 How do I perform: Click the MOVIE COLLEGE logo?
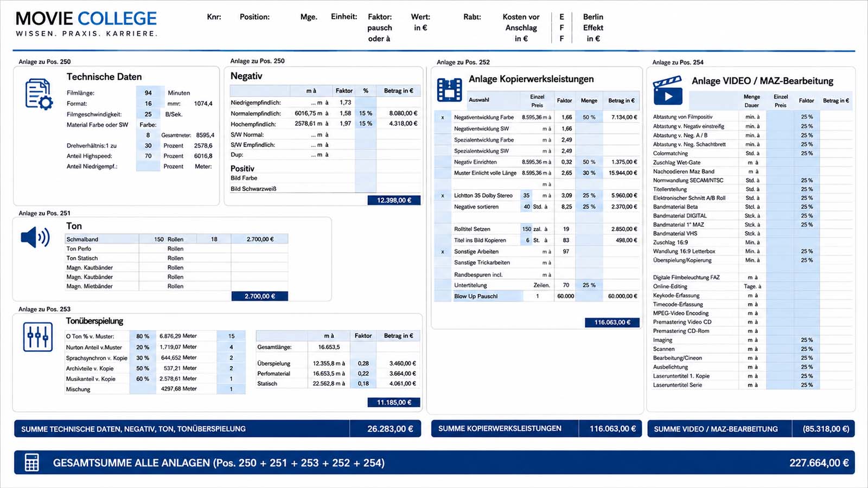click(86, 24)
